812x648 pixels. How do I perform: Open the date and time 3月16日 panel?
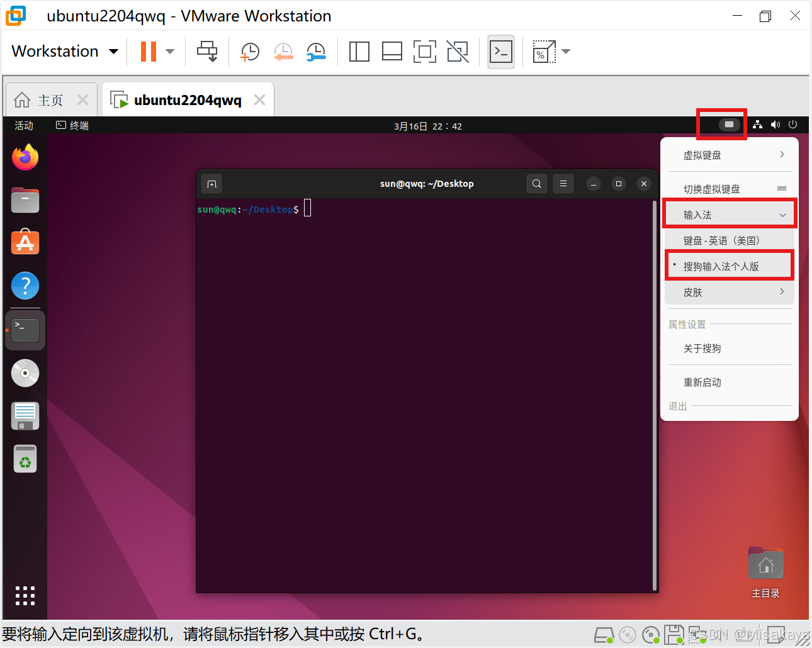[428, 126]
